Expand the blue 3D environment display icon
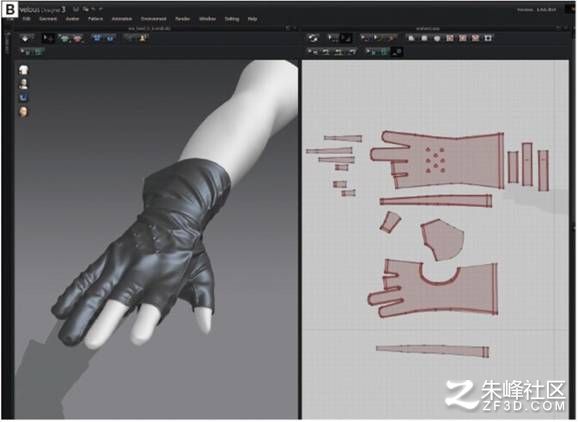The height and width of the screenshot is (422, 578). coord(24,98)
